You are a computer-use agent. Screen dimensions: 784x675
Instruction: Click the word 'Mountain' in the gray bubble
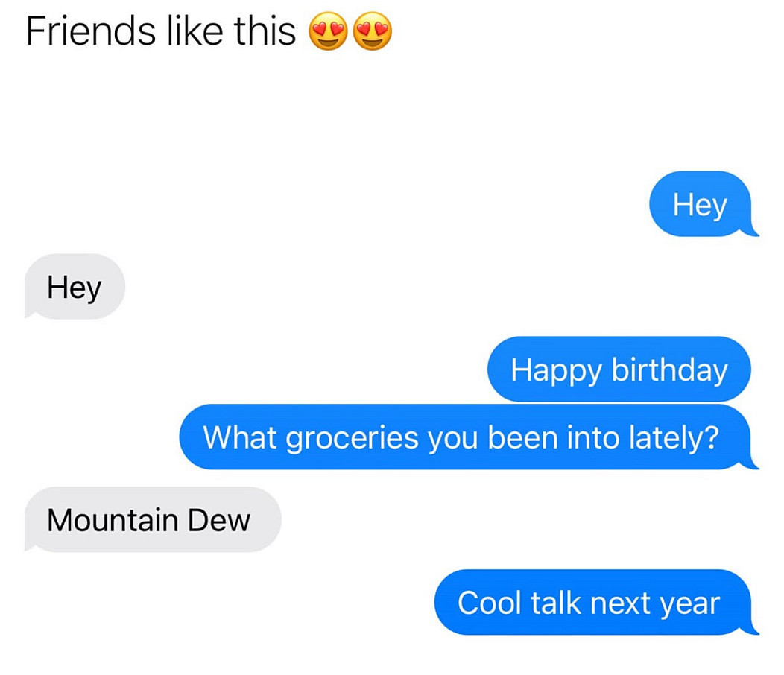113,520
